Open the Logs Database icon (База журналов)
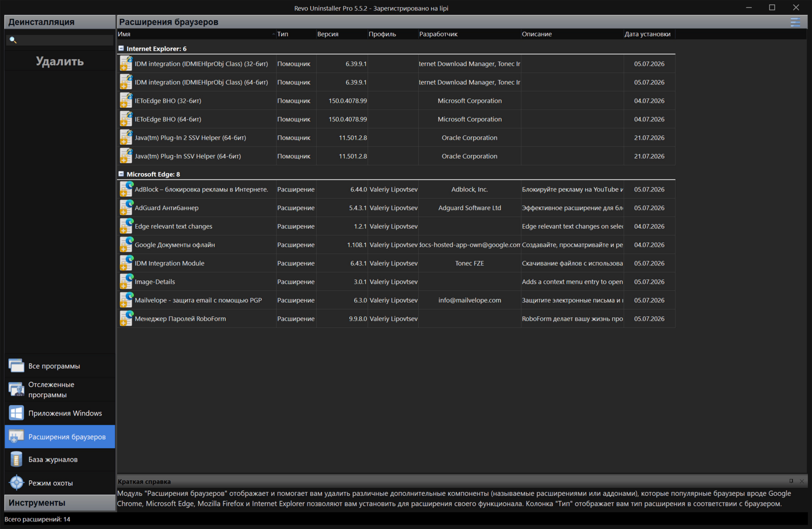812x529 pixels. coord(16,459)
